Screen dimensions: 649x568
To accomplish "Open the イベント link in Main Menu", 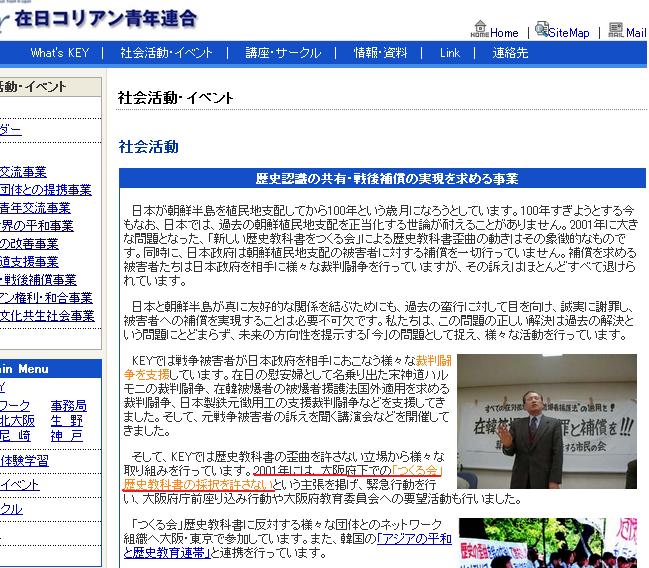I will tap(20, 485).
